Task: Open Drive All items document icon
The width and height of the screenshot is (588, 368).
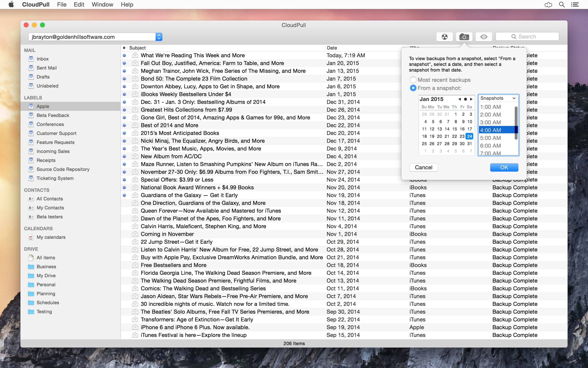Action: tap(31, 258)
